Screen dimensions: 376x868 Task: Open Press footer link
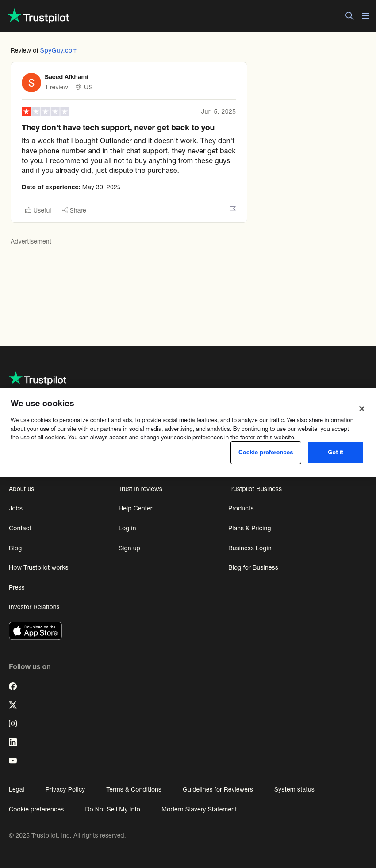16,587
